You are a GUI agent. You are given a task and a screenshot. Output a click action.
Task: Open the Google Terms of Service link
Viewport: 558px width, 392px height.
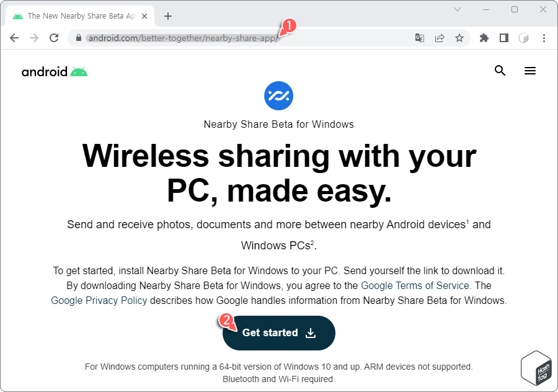click(414, 285)
